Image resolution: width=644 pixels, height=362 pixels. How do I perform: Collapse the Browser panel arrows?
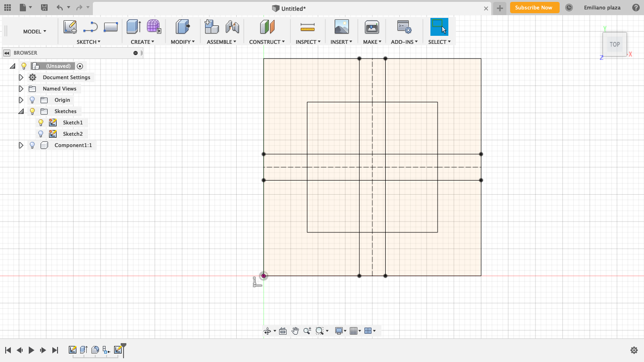click(7, 53)
